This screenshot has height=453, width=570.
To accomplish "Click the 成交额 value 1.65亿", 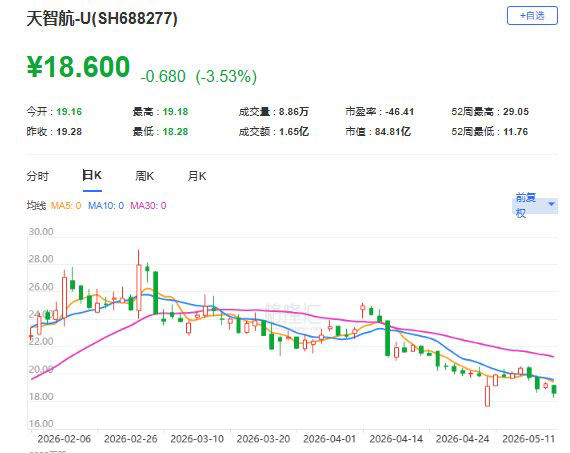I will coord(294,132).
